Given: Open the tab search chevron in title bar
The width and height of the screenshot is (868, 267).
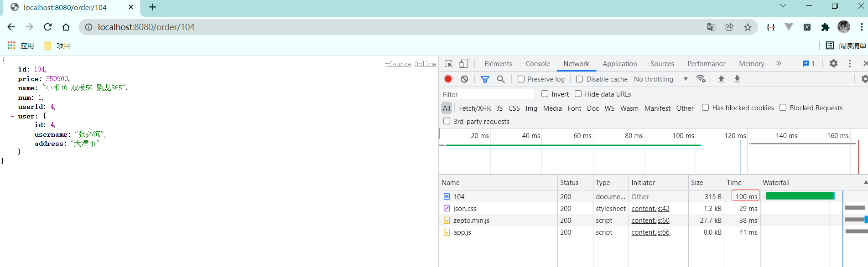Looking at the screenshot, I should [x=783, y=6].
